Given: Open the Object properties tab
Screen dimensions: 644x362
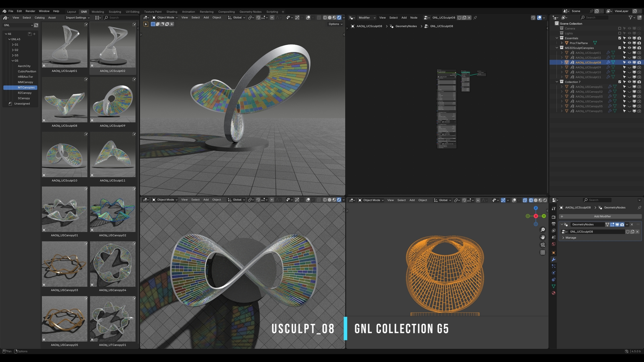Looking at the screenshot, I should [553, 253].
